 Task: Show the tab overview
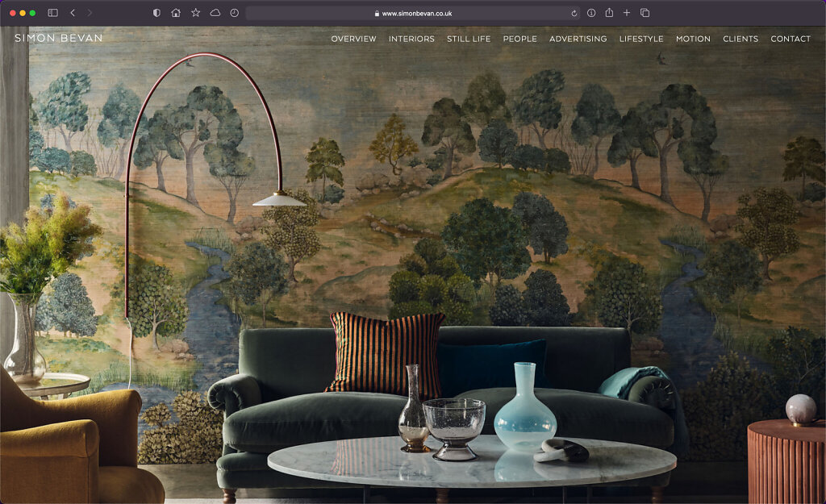[645, 13]
